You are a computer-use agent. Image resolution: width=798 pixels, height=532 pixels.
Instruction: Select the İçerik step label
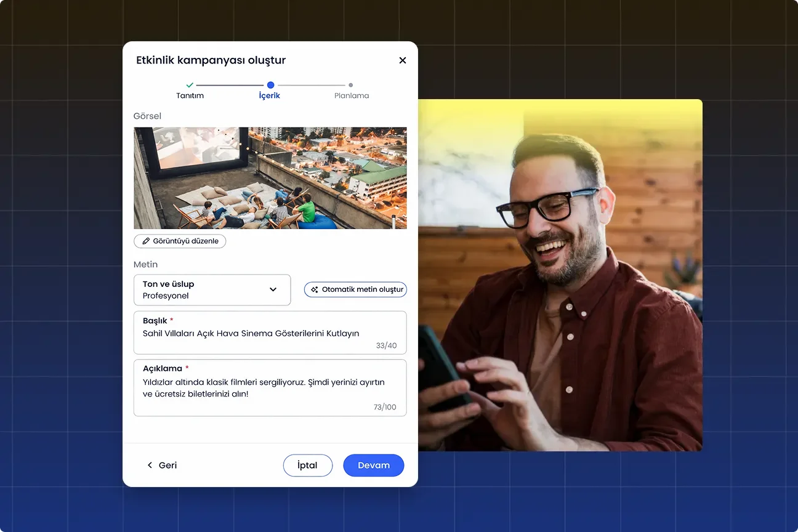[270, 96]
